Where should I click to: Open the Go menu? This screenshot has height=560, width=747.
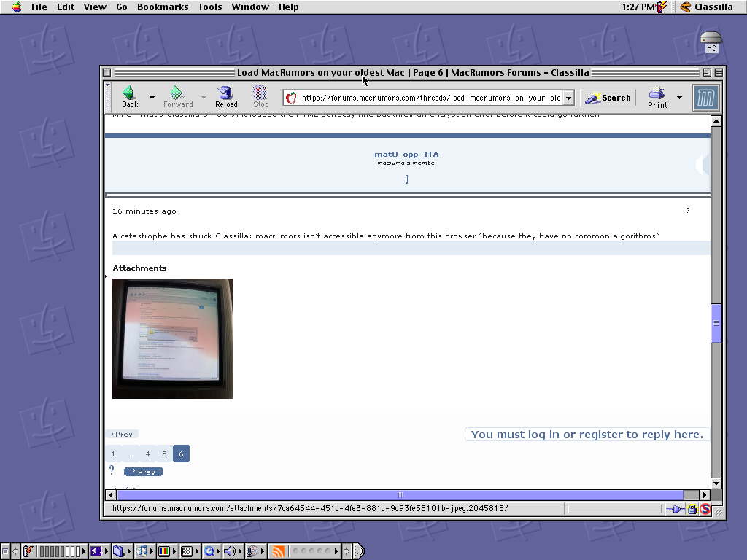click(x=122, y=7)
